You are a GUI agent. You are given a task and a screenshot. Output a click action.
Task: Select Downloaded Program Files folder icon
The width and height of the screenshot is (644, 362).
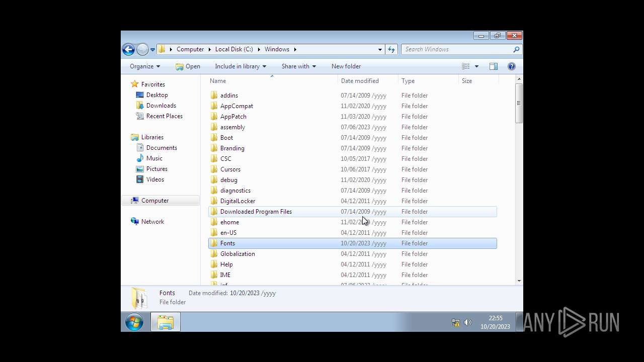(x=214, y=212)
